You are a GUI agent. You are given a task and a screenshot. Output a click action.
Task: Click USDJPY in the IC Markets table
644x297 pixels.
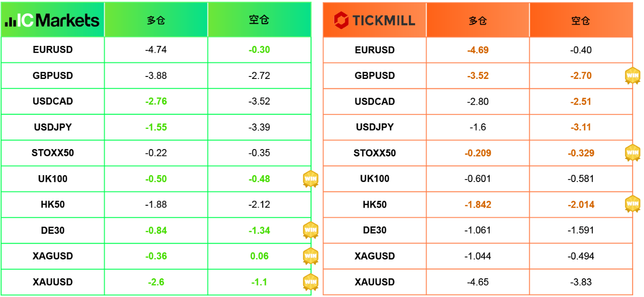[x=53, y=127]
